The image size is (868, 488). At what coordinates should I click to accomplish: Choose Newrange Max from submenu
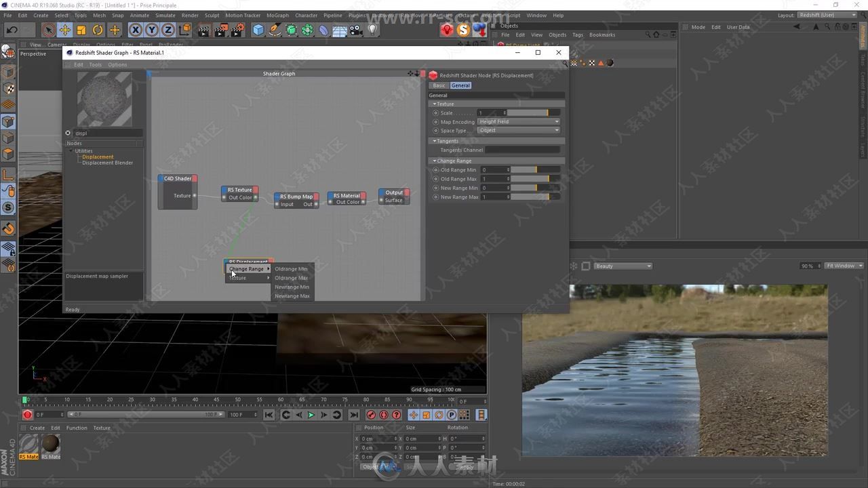pyautogui.click(x=292, y=296)
